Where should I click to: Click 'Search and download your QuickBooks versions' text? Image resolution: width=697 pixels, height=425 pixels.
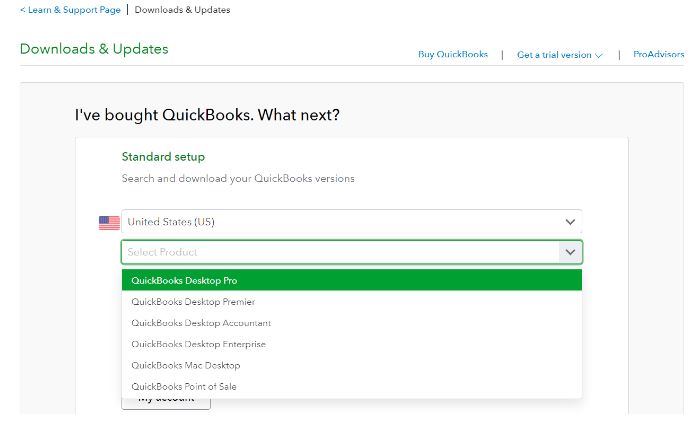[x=238, y=178]
